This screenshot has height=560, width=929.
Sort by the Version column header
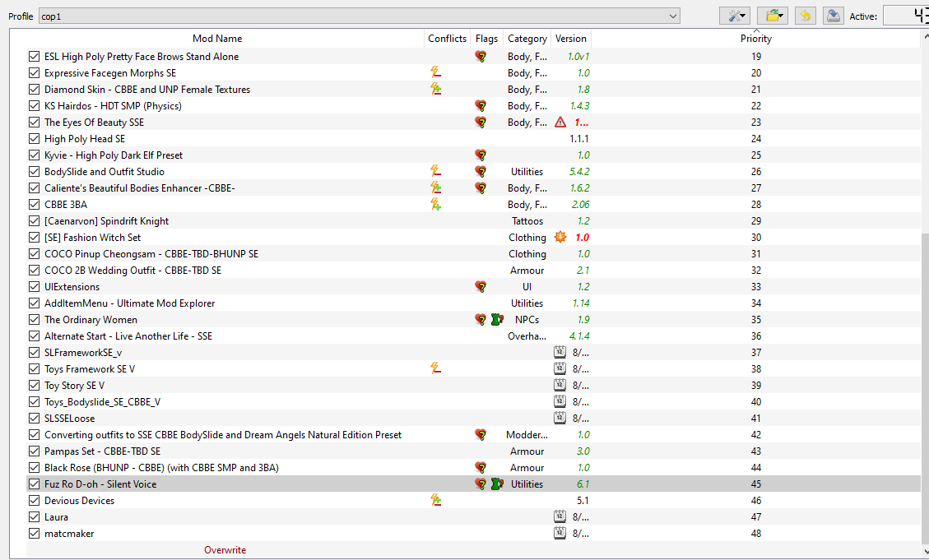coord(570,39)
